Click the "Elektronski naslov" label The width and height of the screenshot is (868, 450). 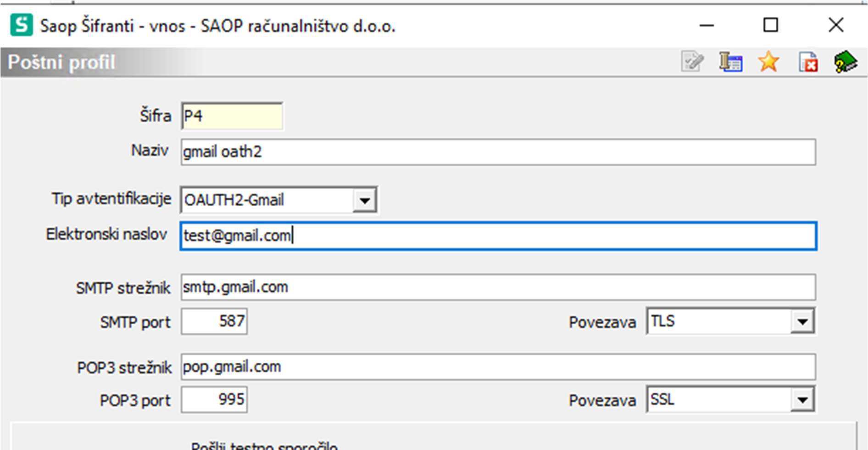tap(106, 235)
